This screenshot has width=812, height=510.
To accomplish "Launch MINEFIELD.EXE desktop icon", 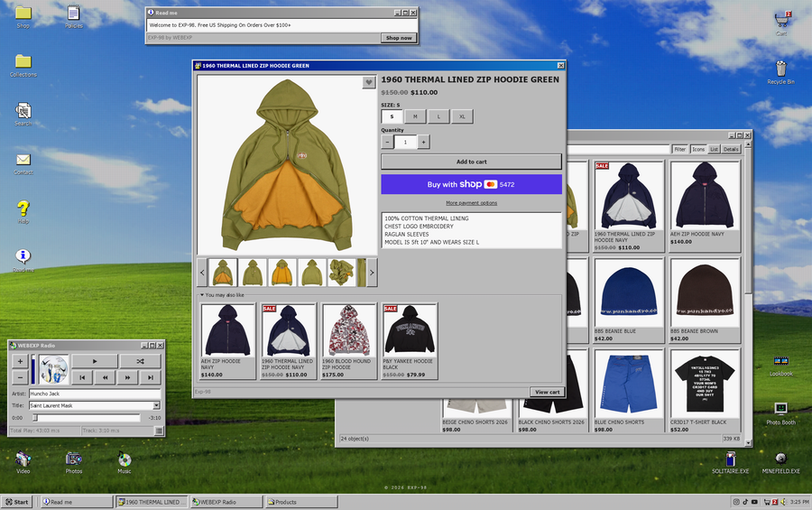I will (781, 462).
